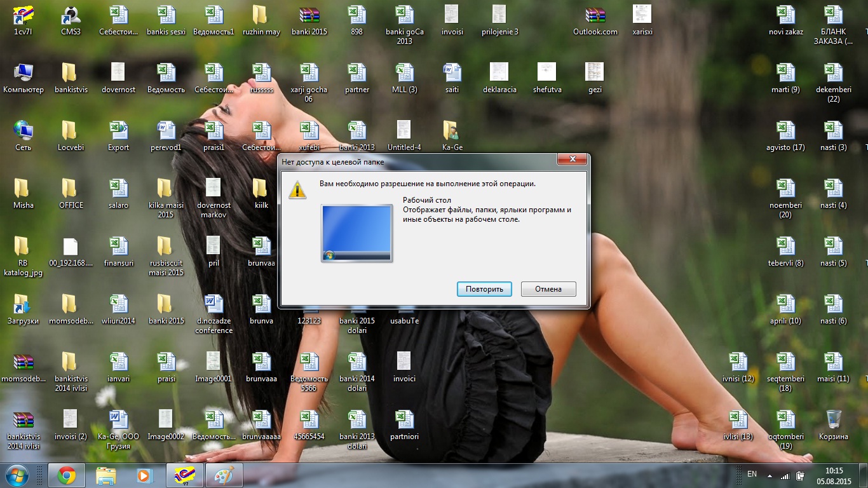Select the oqtomberi (19) spreadsheet
868x488 pixels.
(x=786, y=430)
